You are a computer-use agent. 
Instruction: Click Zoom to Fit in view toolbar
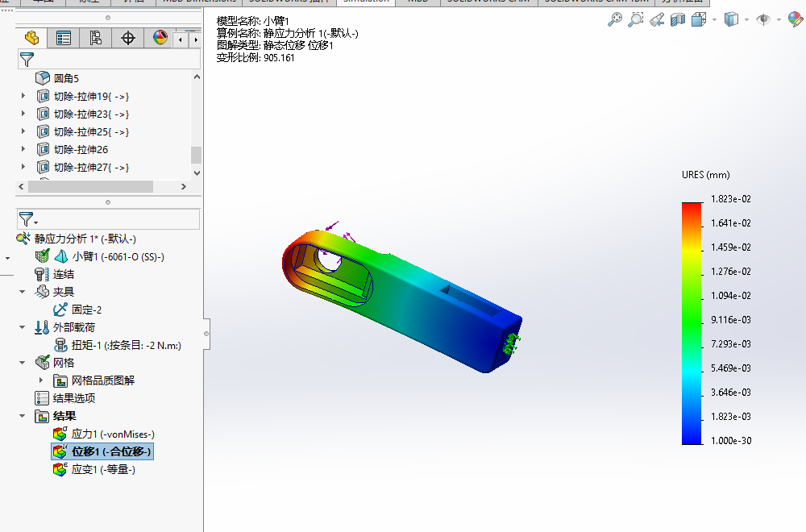(614, 19)
